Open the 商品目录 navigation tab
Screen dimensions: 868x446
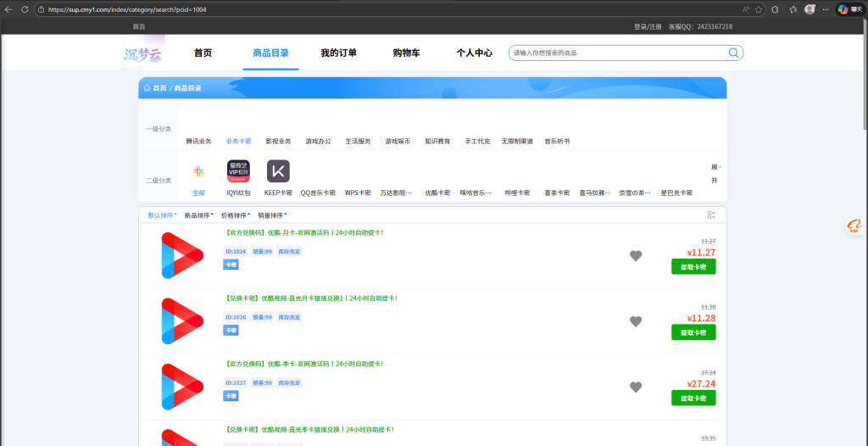(x=270, y=53)
